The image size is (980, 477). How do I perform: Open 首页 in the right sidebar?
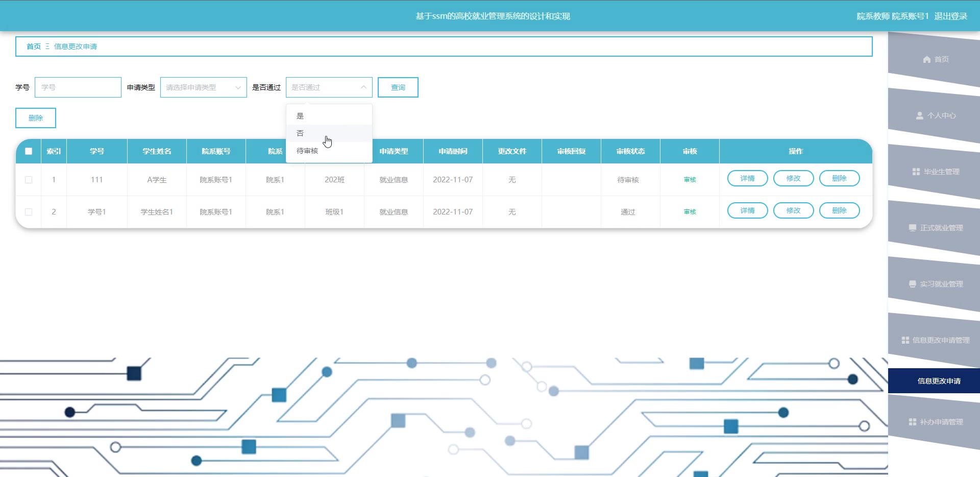(935, 59)
